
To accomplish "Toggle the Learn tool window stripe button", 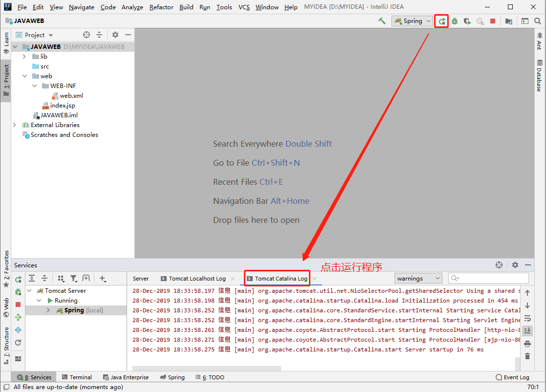I will click(6, 43).
